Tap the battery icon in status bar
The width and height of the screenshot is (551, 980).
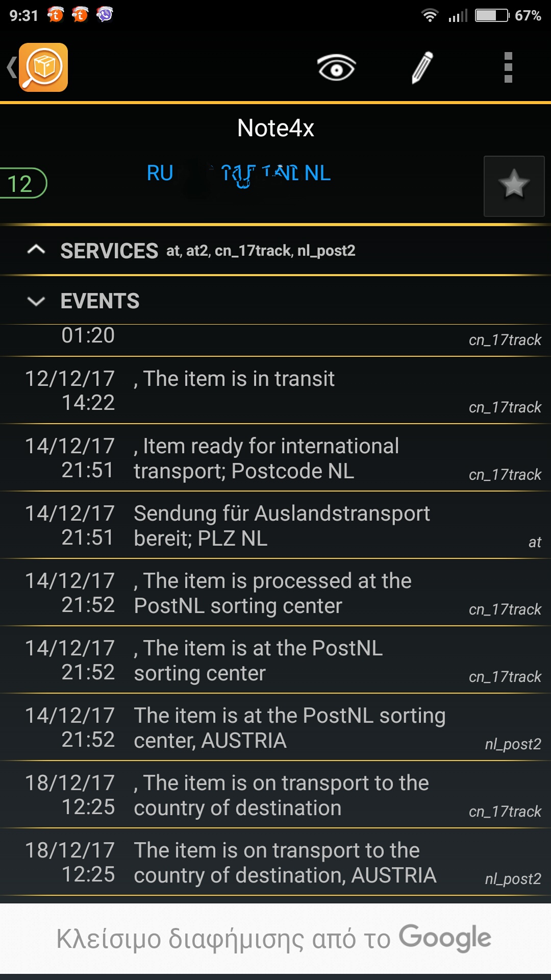pos(492,15)
